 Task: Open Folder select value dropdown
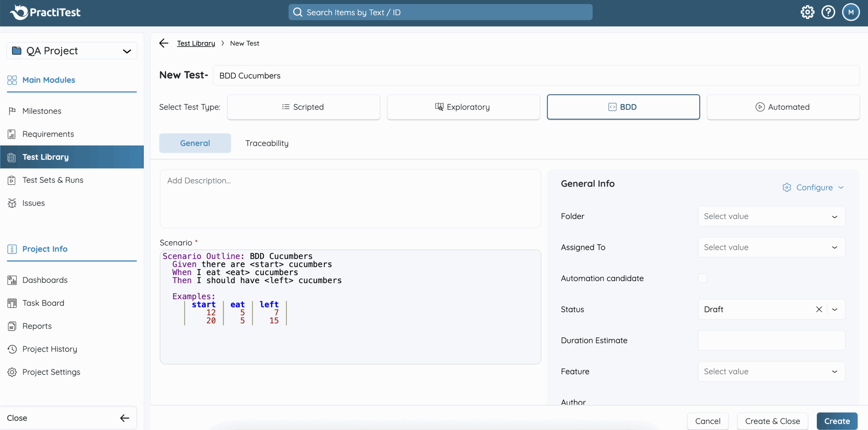[771, 216]
